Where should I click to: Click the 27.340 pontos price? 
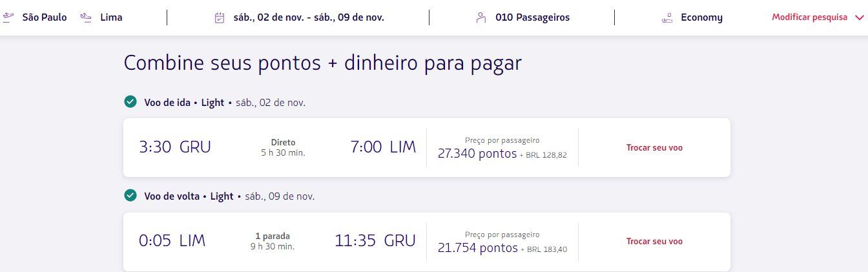[x=477, y=154]
